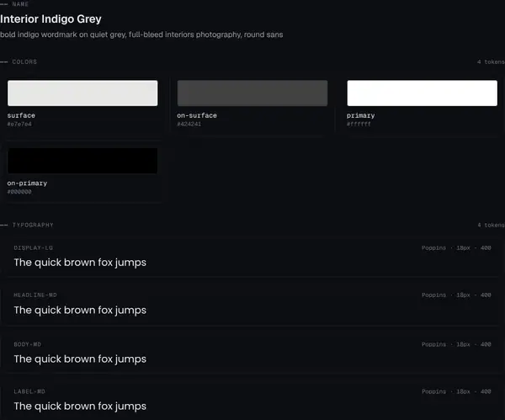The height and width of the screenshot is (420, 505).
Task: Click the DISPLAY-LG Poppins font spec
Action: [456, 248]
